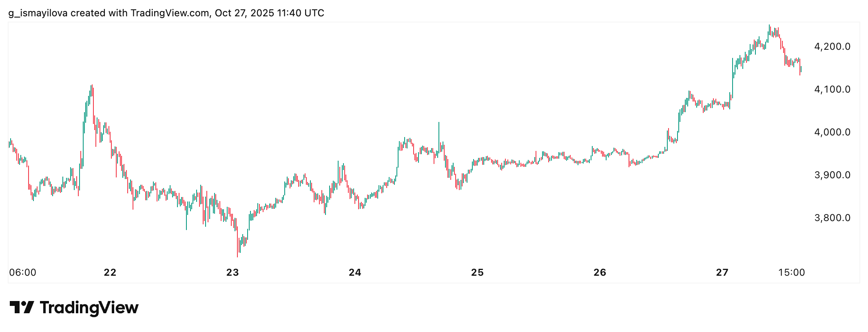Click the 4,100.0 price axis label
This screenshot has height=332, width=868.
tap(832, 89)
